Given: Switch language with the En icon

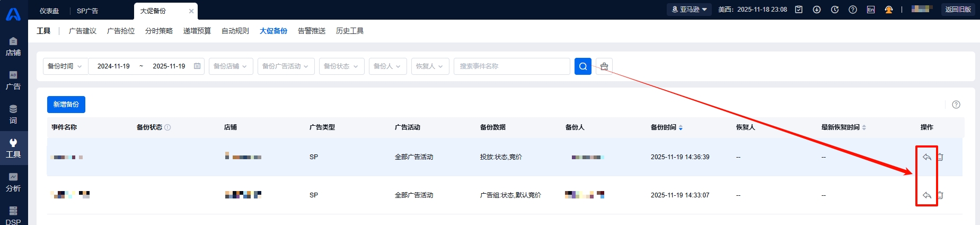Looking at the screenshot, I should coord(871,10).
